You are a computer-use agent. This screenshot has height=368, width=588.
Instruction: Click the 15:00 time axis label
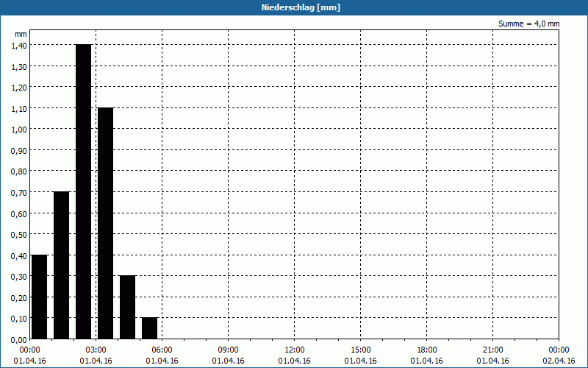click(360, 350)
